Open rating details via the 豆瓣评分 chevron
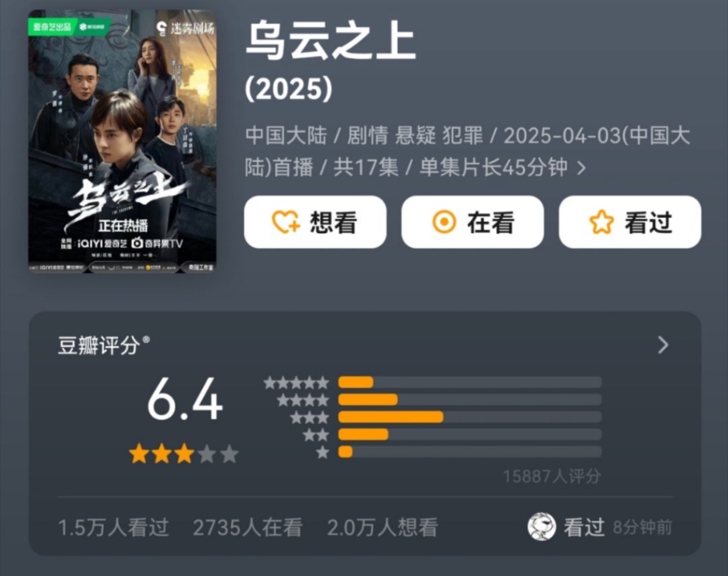728x576 pixels. coord(663,345)
